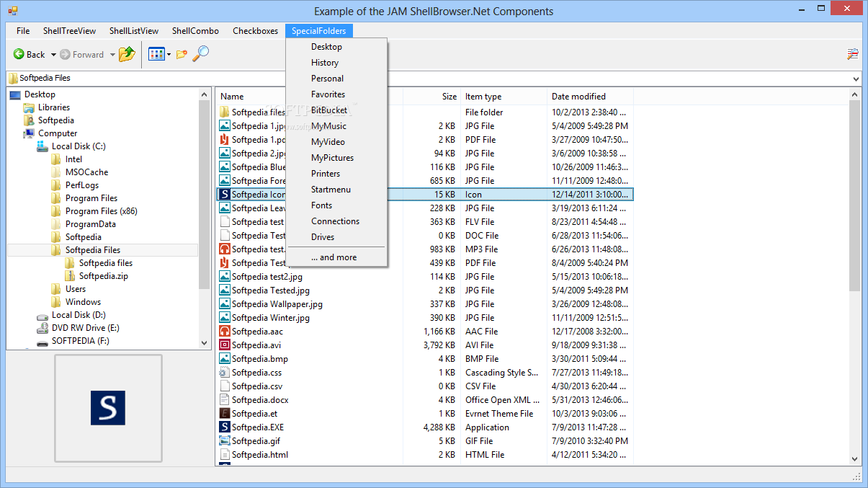868x488 pixels.
Task: Select Softpedia.csv in file list
Action: (257, 386)
